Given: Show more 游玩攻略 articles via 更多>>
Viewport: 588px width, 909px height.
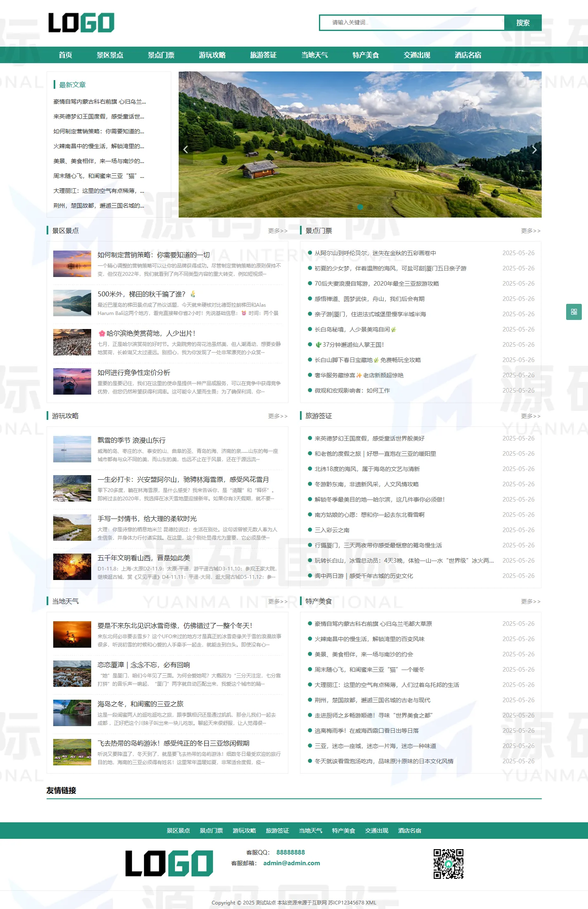Looking at the screenshot, I should click(x=278, y=416).
